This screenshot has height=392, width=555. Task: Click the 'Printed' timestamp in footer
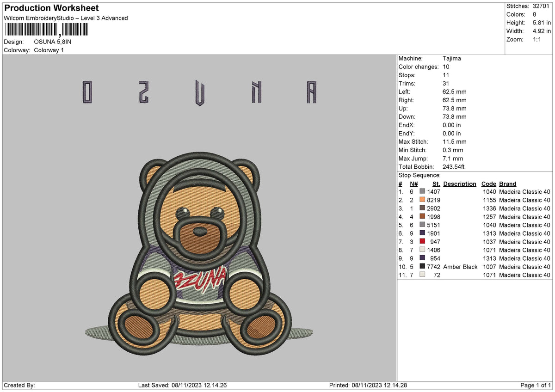pyautogui.click(x=368, y=385)
